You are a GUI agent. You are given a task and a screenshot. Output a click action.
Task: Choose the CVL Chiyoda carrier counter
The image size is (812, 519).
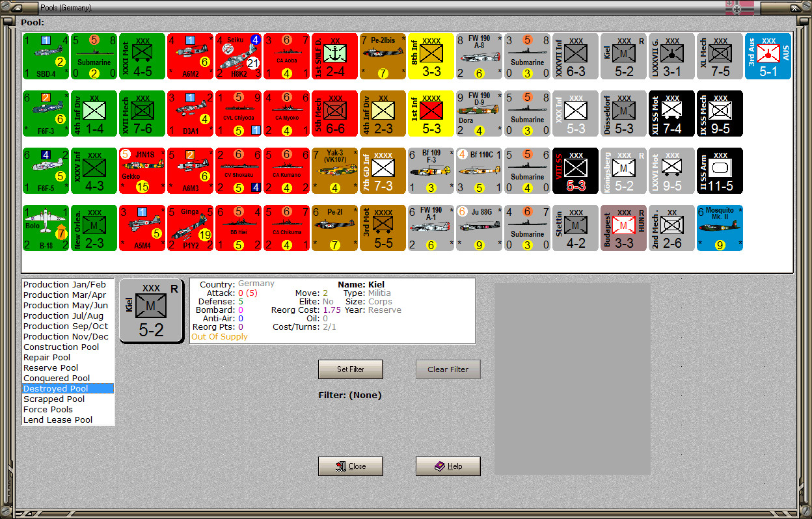(238, 114)
